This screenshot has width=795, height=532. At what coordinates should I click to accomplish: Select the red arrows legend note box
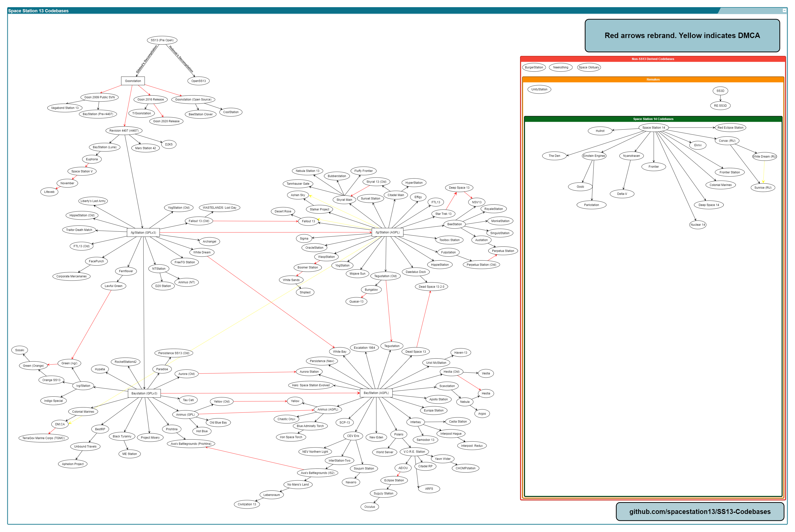point(682,36)
